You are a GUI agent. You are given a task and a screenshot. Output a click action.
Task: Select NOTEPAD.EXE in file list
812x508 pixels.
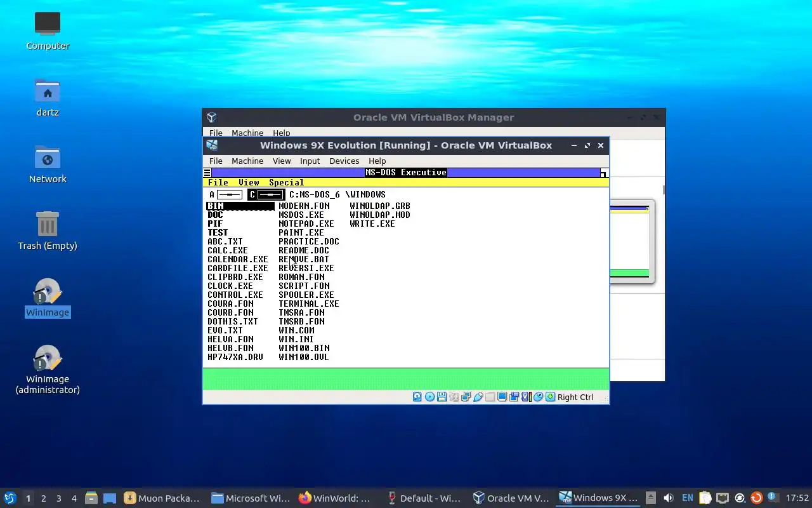click(306, 224)
